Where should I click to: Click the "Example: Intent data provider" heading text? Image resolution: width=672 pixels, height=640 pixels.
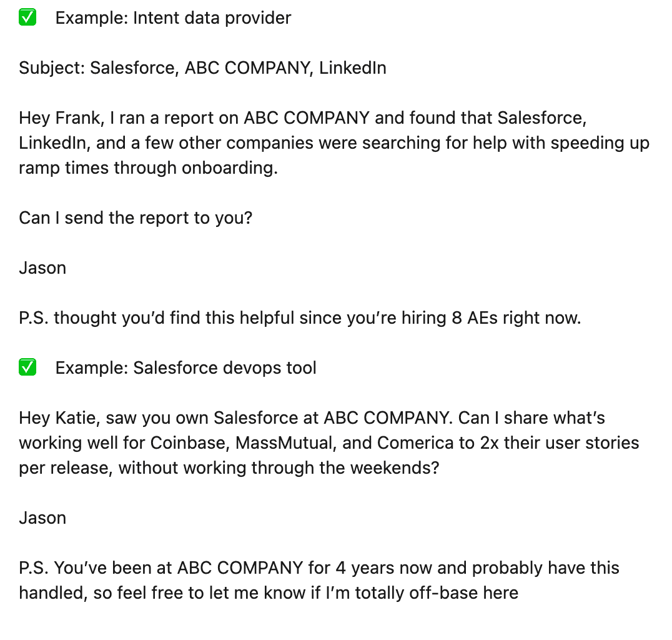coord(173,18)
